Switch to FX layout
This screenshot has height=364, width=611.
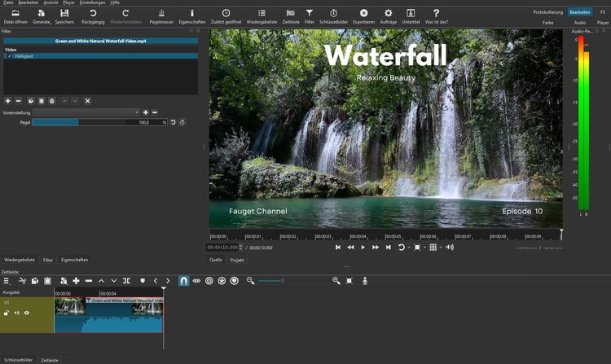602,12
